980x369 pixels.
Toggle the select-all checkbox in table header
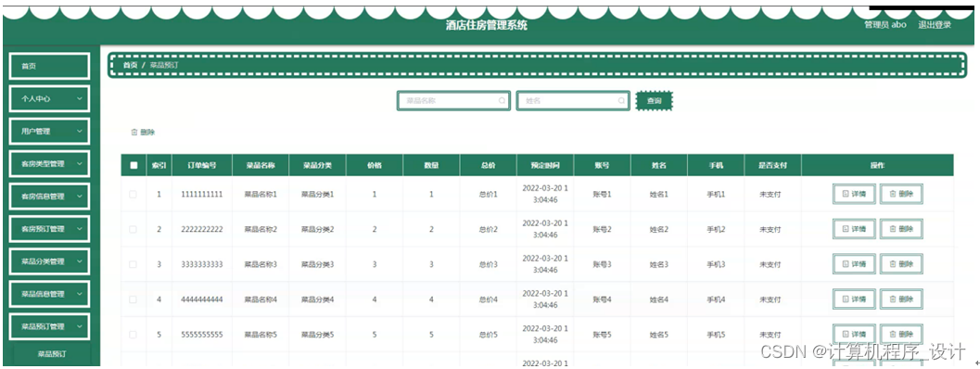tap(134, 166)
